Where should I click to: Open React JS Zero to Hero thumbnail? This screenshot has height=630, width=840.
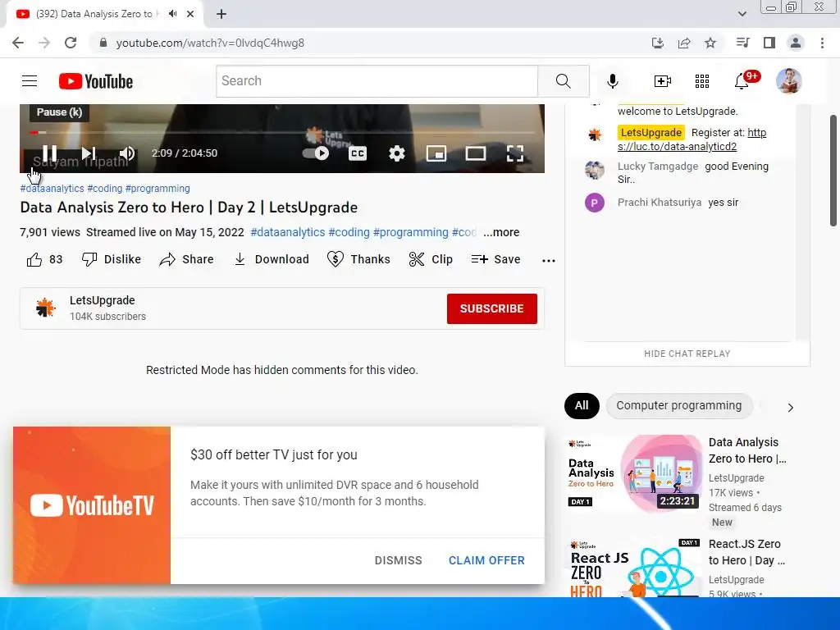[634, 568]
